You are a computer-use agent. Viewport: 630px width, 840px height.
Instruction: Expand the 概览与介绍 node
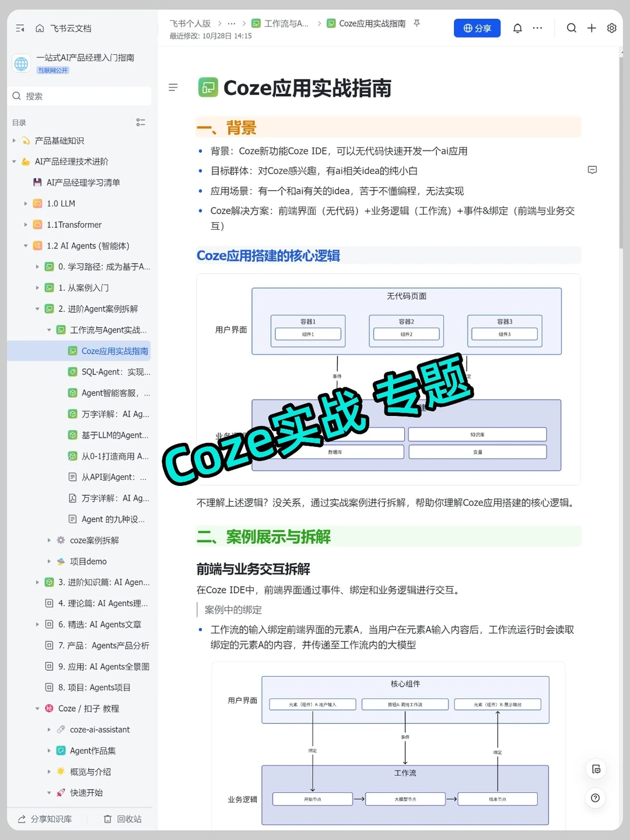click(49, 771)
